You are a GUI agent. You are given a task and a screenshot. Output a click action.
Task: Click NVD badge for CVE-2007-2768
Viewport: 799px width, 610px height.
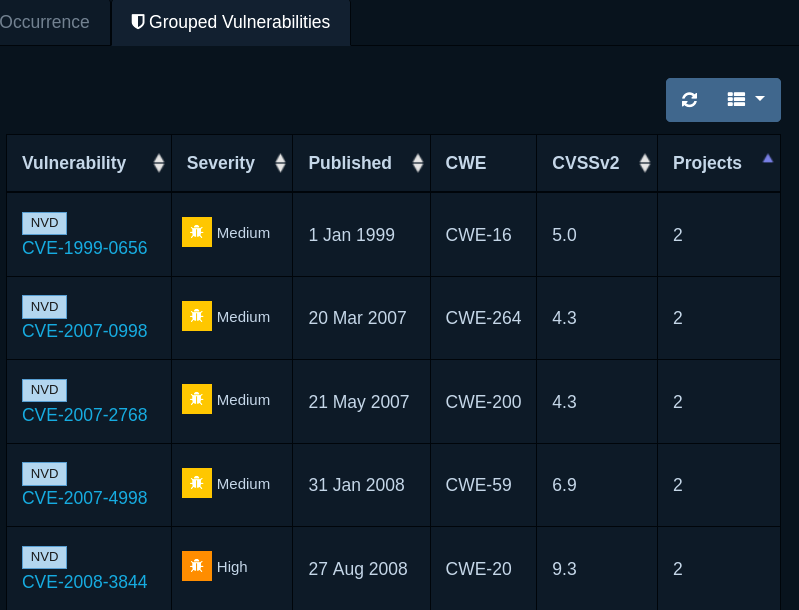point(44,390)
